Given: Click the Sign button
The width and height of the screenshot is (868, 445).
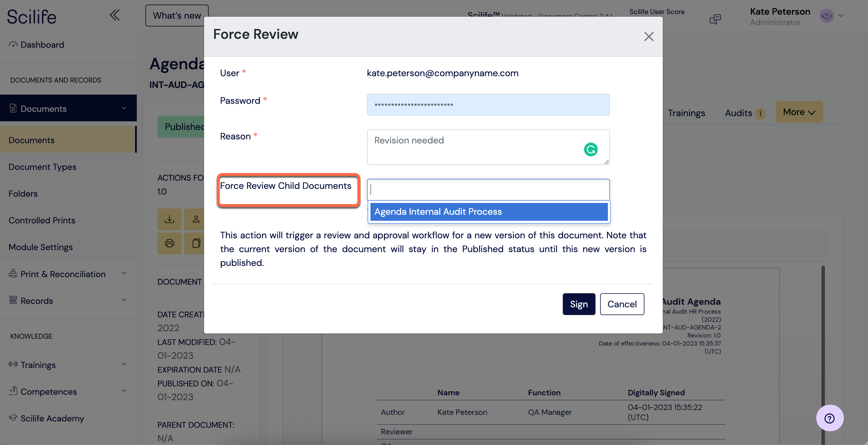Looking at the screenshot, I should [x=579, y=304].
